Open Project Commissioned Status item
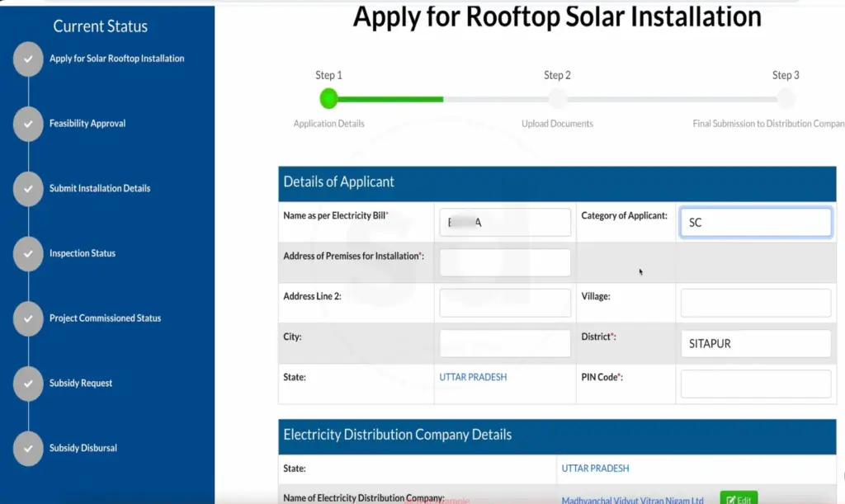845x504 pixels. tap(105, 318)
